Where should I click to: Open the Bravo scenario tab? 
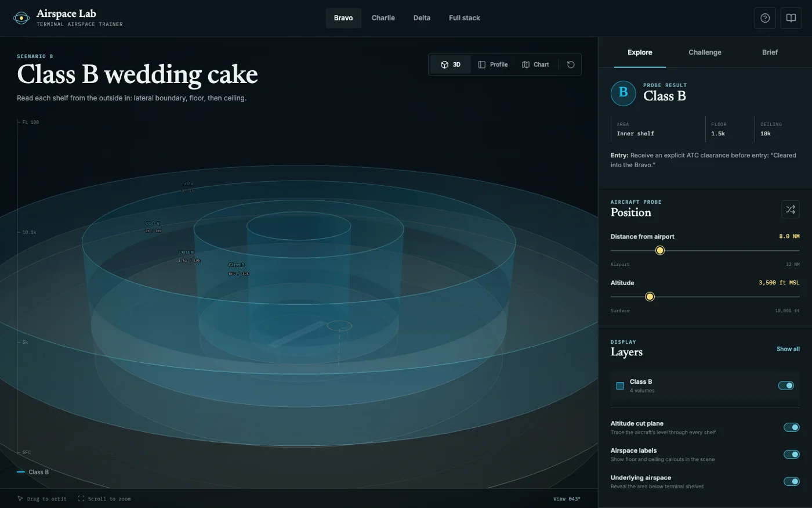click(343, 18)
